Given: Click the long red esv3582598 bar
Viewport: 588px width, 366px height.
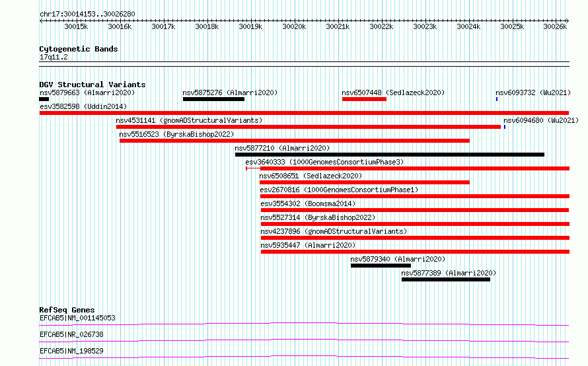Looking at the screenshot, I should pyautogui.click(x=304, y=113).
